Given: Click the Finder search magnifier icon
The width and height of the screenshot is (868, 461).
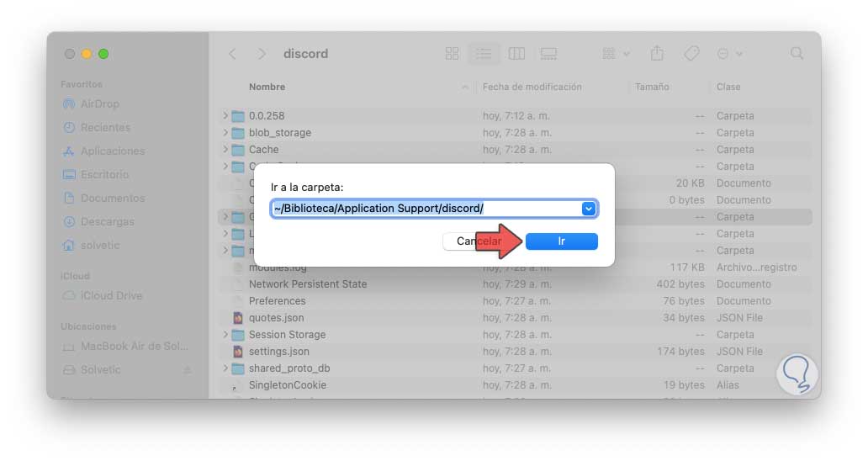Looking at the screenshot, I should (x=797, y=54).
